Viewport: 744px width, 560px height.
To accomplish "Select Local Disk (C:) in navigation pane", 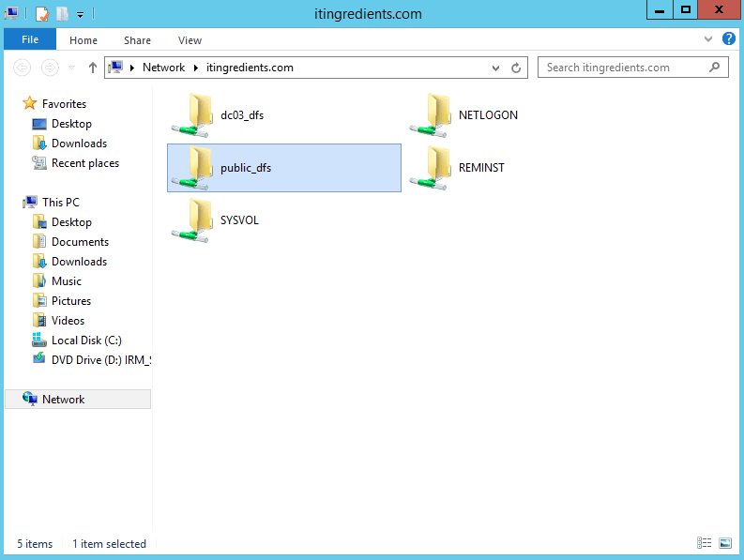I will click(86, 341).
